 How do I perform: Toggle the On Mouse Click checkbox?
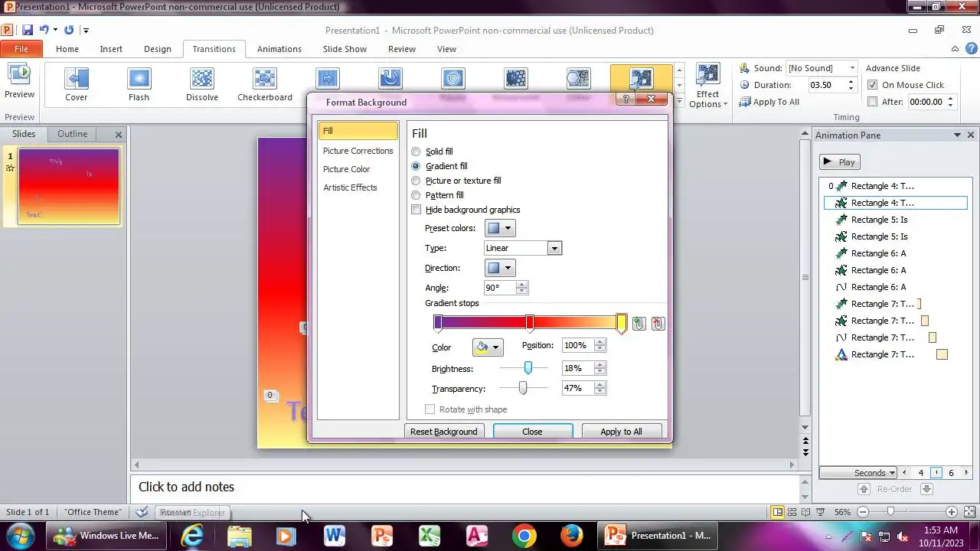coord(872,85)
